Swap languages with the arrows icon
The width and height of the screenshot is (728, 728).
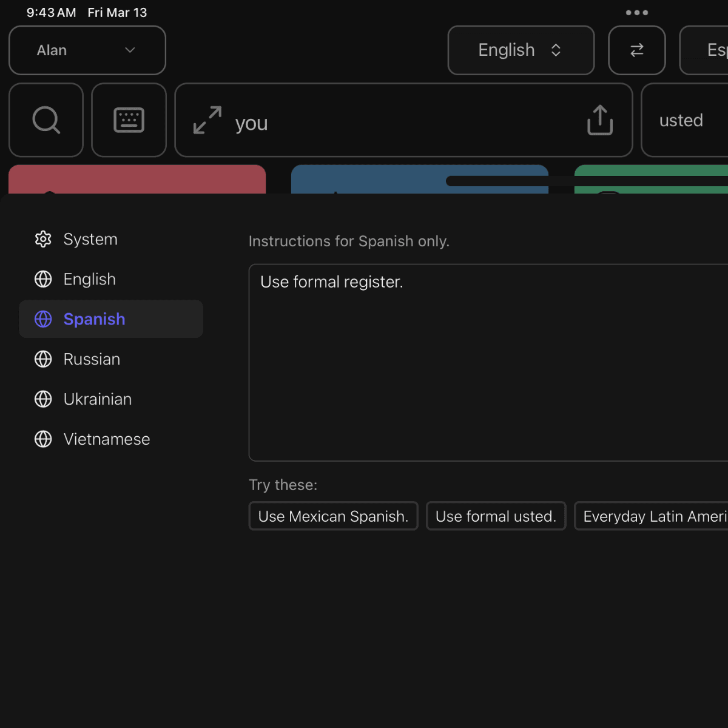coord(636,50)
